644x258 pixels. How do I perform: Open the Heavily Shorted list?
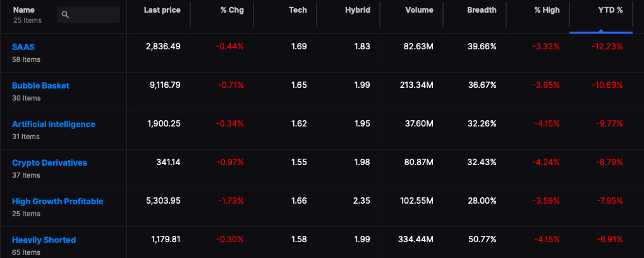click(x=44, y=240)
